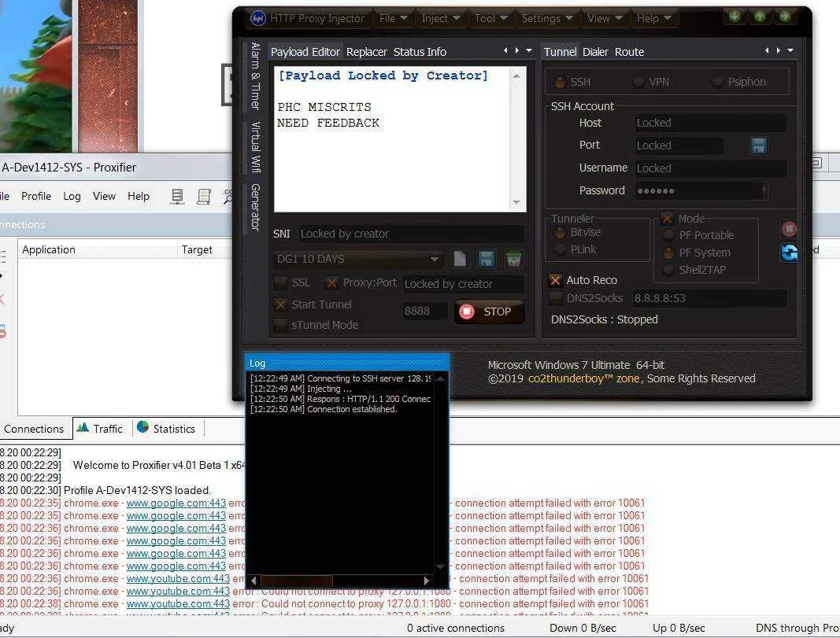Select the Psiphon radio button
Viewport: 840px width, 638px height.
716,82
